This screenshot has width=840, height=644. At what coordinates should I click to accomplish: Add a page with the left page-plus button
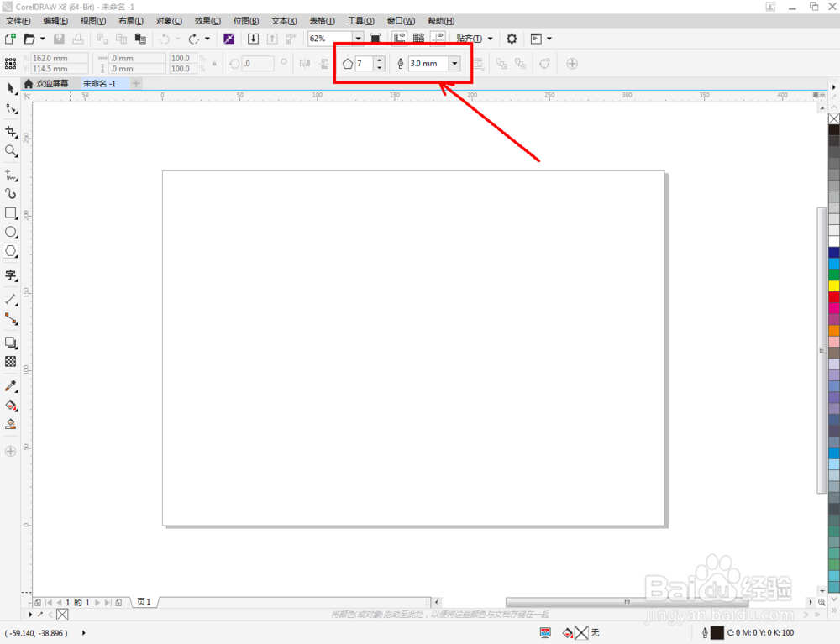pyautogui.click(x=38, y=602)
